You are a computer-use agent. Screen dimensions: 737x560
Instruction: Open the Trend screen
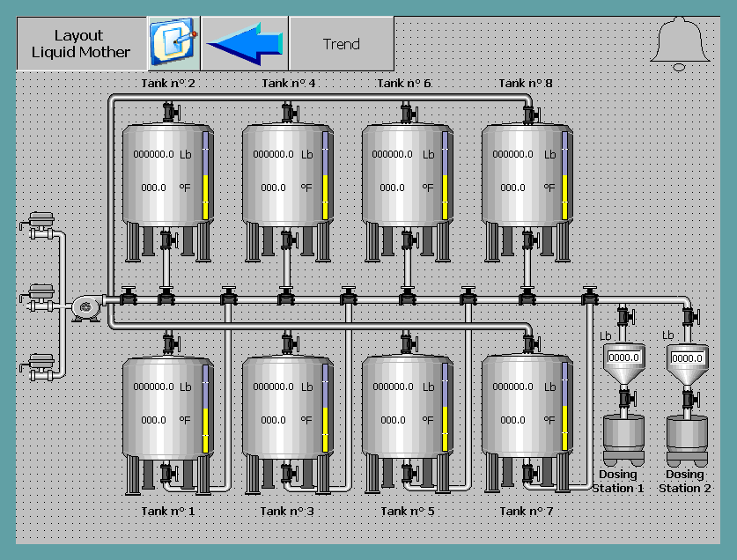[x=342, y=44]
